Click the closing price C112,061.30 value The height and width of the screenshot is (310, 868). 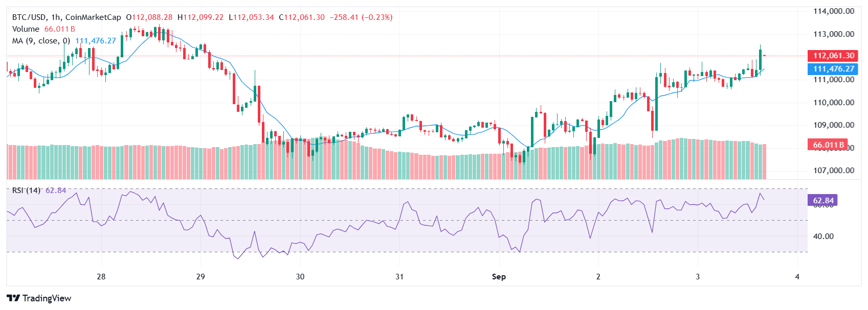[x=302, y=17]
